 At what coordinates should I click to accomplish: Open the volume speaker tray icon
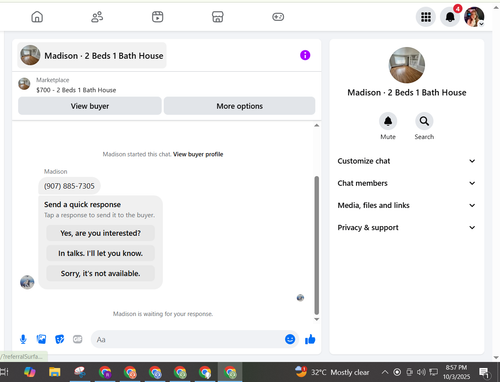pos(421,372)
